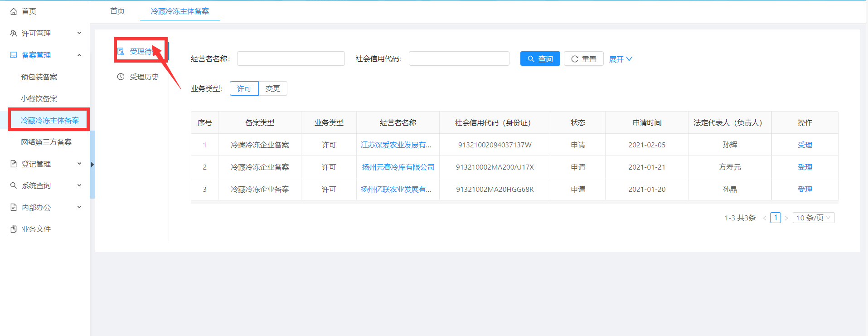Click the 系统查询 magnifier icon
The height and width of the screenshot is (336, 868).
coord(14,185)
